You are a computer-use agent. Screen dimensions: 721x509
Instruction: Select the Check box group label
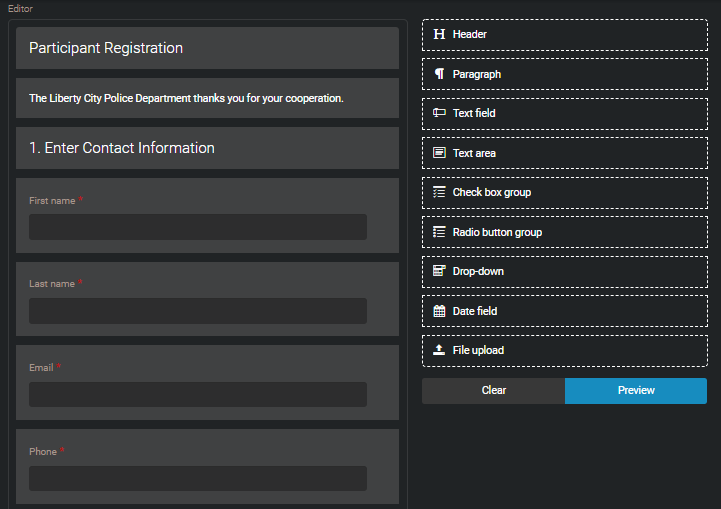[492, 192]
